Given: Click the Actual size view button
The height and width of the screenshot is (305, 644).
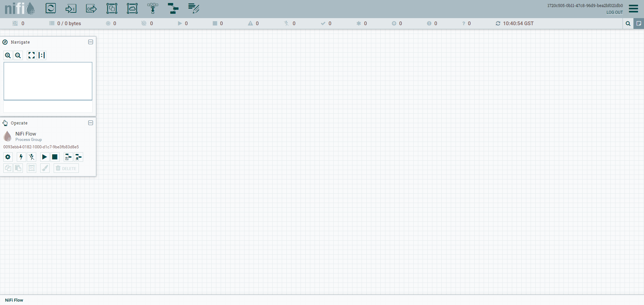Looking at the screenshot, I should (x=42, y=55).
